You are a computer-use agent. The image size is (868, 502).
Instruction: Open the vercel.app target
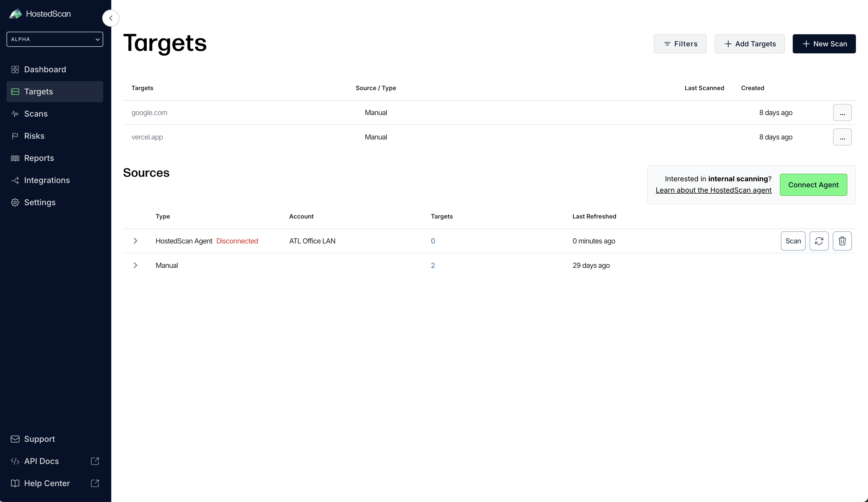[147, 137]
